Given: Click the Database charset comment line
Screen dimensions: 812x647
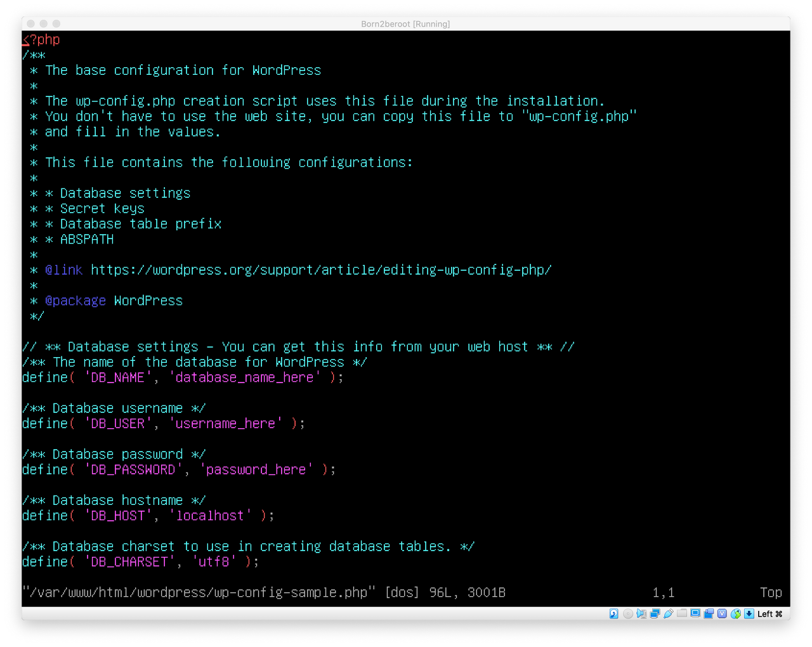Looking at the screenshot, I should click(x=249, y=547).
